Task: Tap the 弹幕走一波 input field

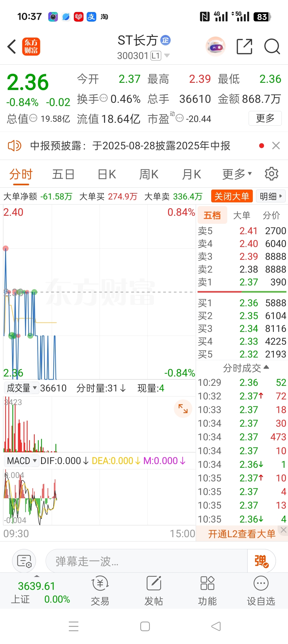Action: tap(146, 561)
